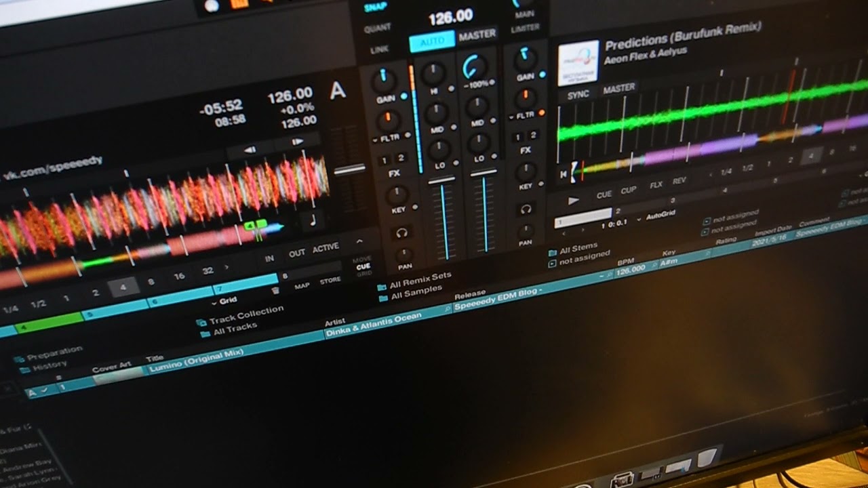
Task: Show more loop sizes after 32
Action: pyautogui.click(x=226, y=268)
